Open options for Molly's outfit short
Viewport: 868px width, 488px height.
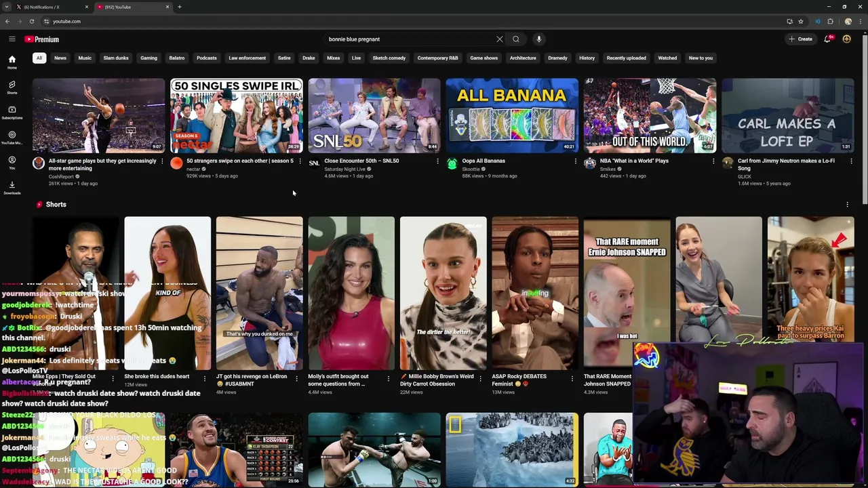pyautogui.click(x=389, y=378)
